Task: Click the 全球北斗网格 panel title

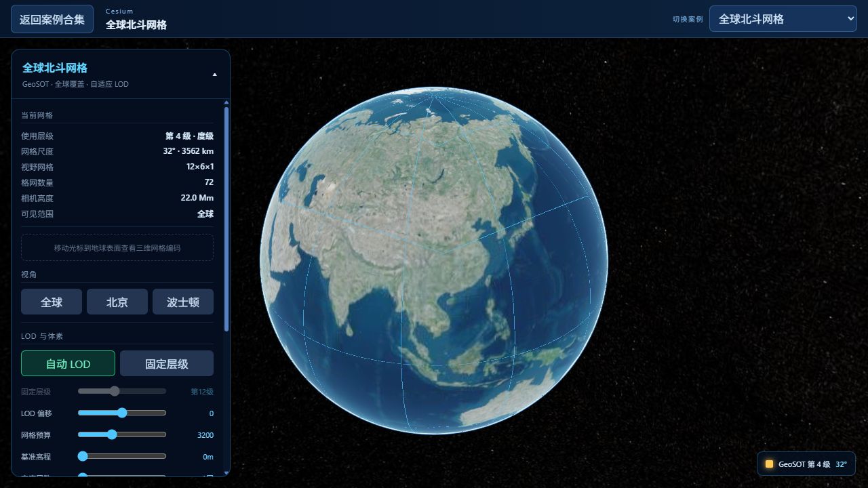Action: 55,68
